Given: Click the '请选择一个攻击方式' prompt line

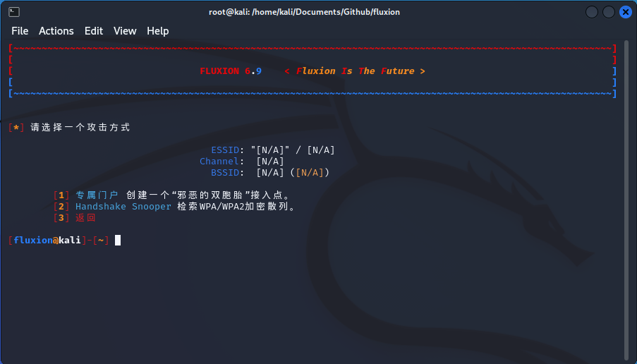Looking at the screenshot, I should 69,128.
